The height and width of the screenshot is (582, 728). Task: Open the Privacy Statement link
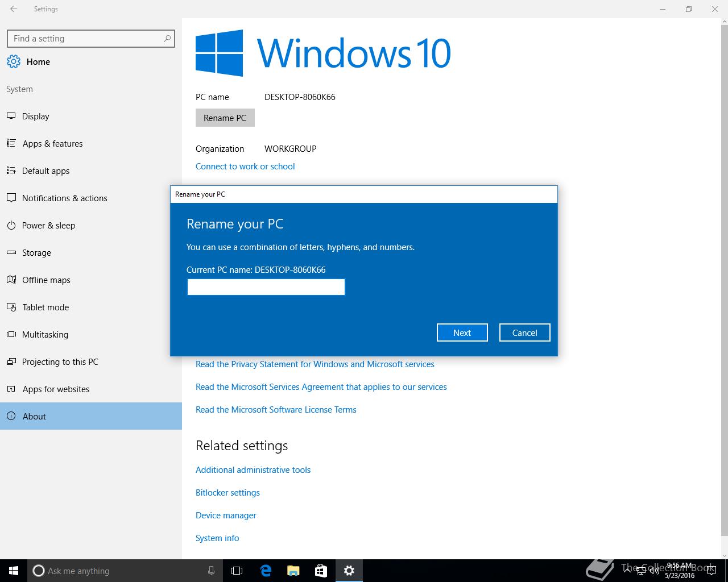click(315, 364)
